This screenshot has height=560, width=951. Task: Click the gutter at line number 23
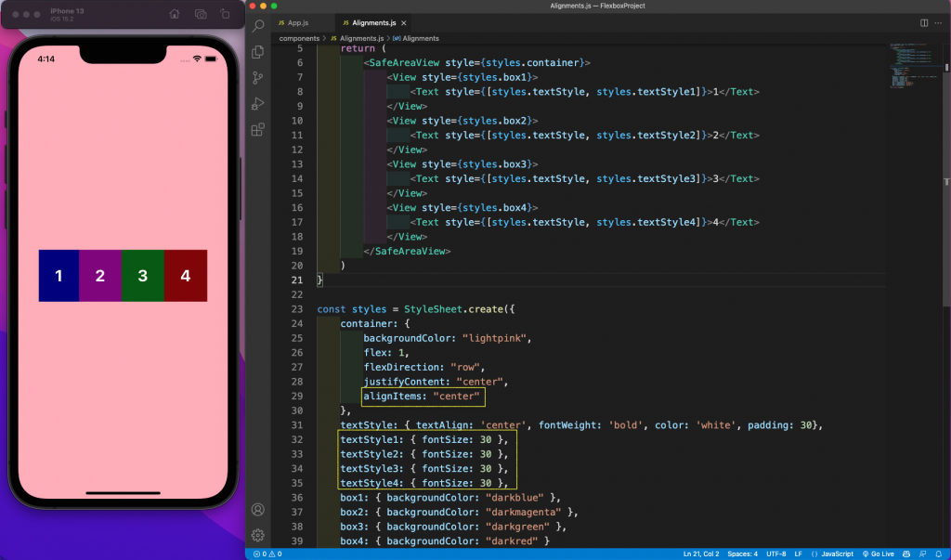coord(296,309)
